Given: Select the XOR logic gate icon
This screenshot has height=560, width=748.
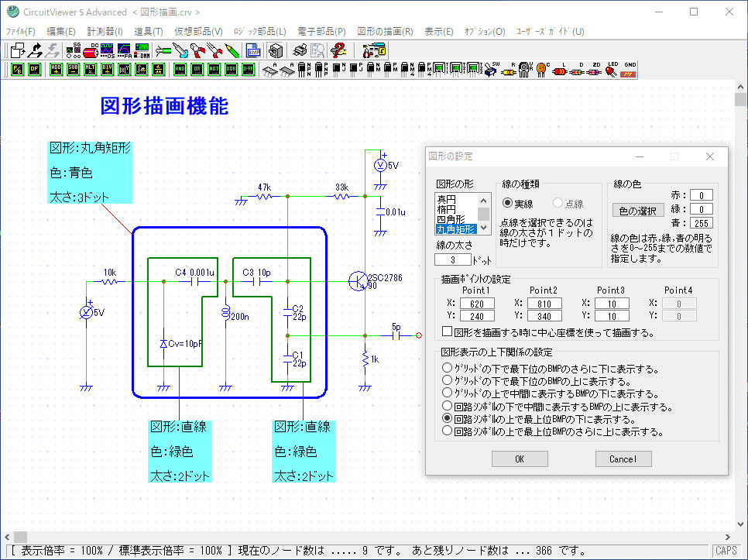Looking at the screenshot, I should coord(231,70).
